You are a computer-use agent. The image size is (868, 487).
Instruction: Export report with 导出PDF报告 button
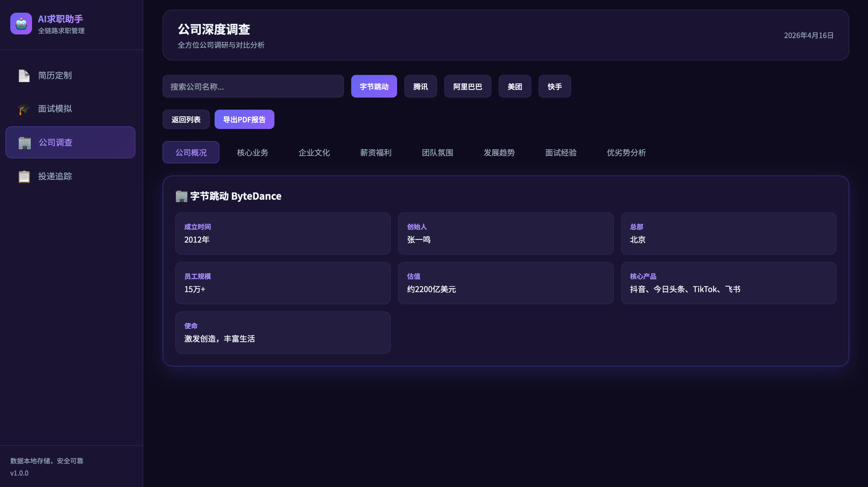click(x=244, y=120)
